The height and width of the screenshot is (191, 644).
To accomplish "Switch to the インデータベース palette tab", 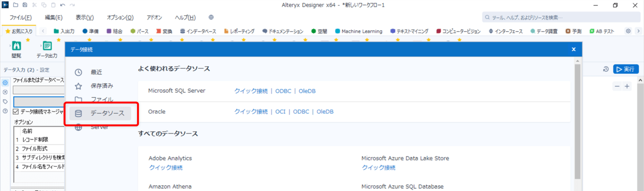I will 198,31.
